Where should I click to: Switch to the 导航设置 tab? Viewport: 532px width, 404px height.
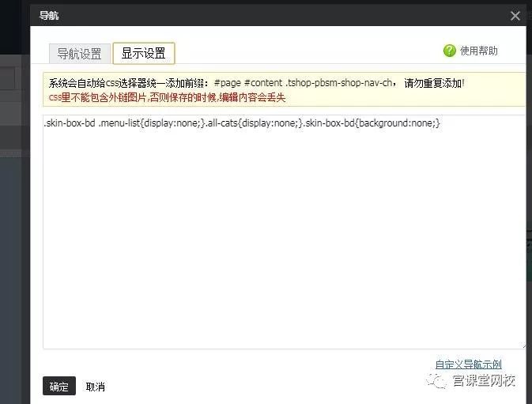click(79, 54)
